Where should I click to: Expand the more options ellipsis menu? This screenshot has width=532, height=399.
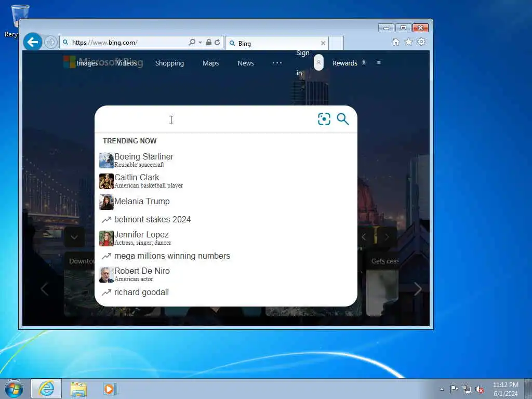[x=277, y=63]
